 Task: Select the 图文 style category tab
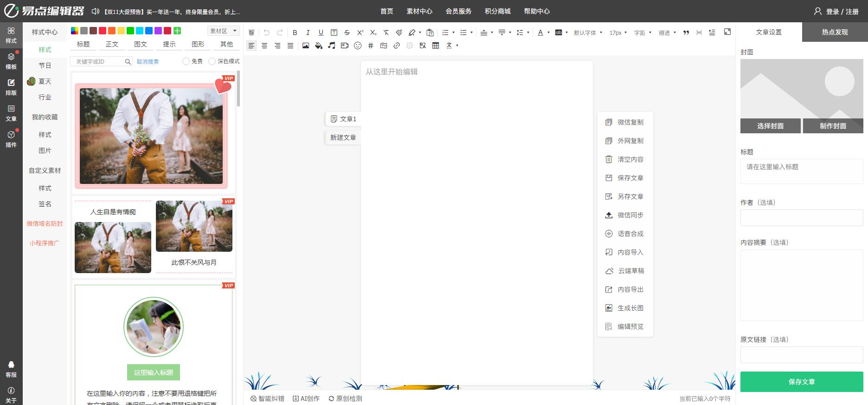141,44
